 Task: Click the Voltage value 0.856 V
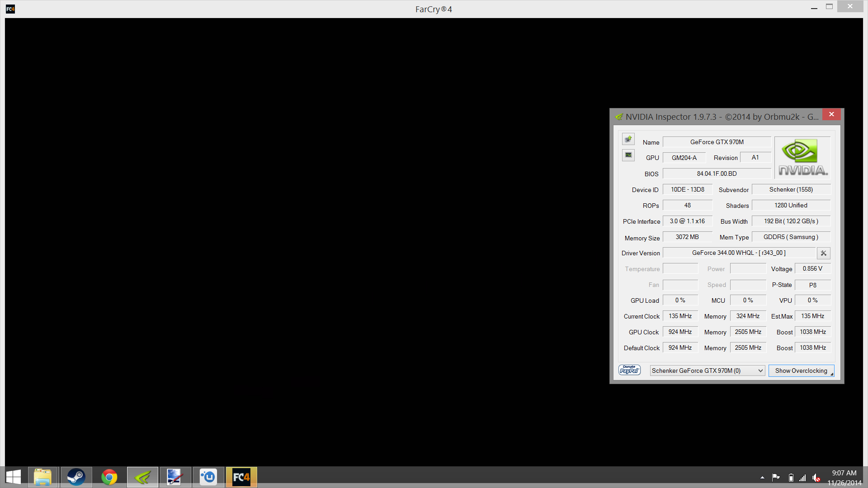813,268
